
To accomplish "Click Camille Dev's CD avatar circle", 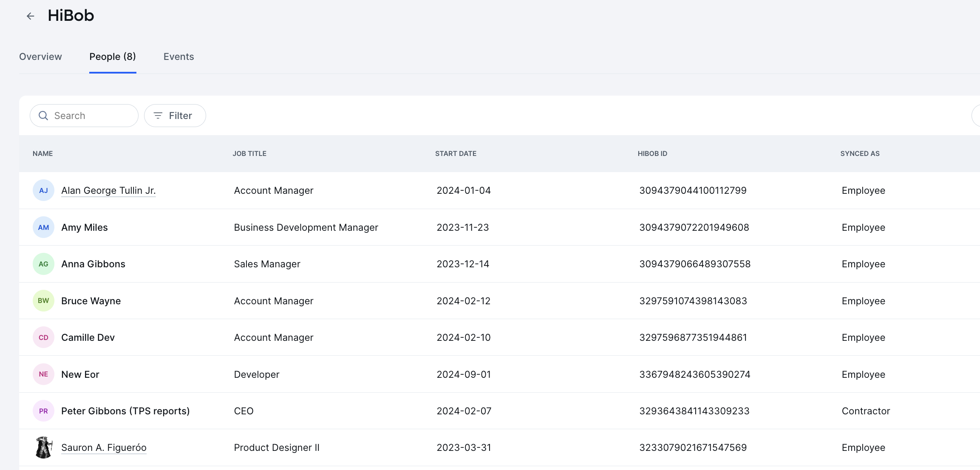I will coord(43,337).
